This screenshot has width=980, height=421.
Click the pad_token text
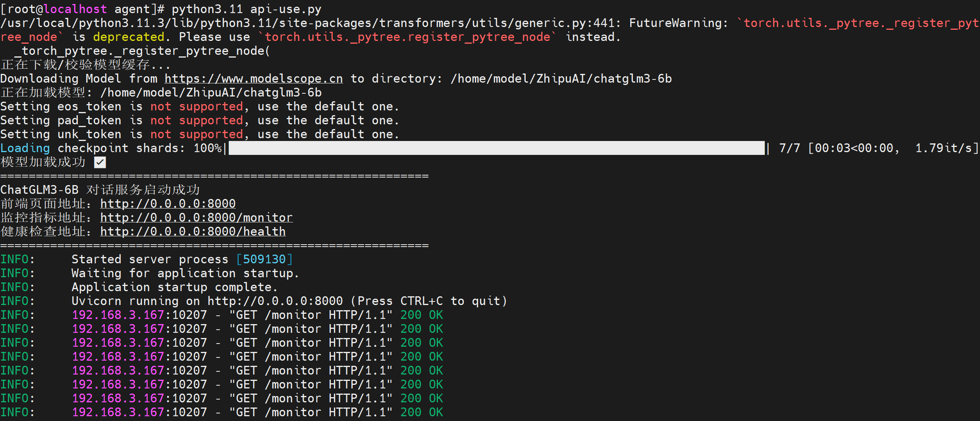(89, 120)
